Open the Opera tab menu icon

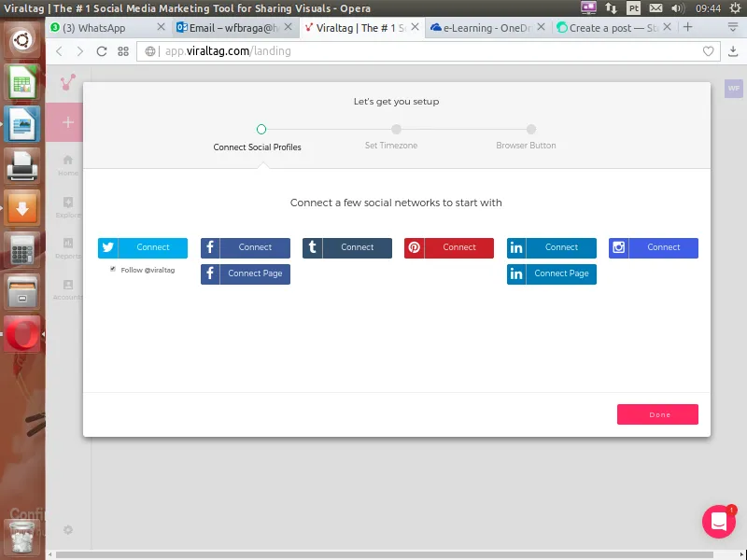coord(733,27)
